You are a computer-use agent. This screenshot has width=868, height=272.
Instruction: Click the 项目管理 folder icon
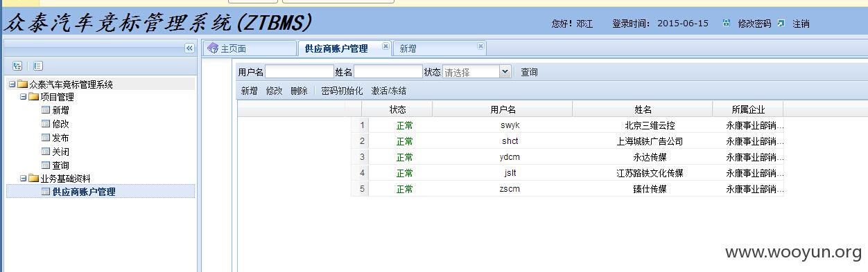pos(34,97)
